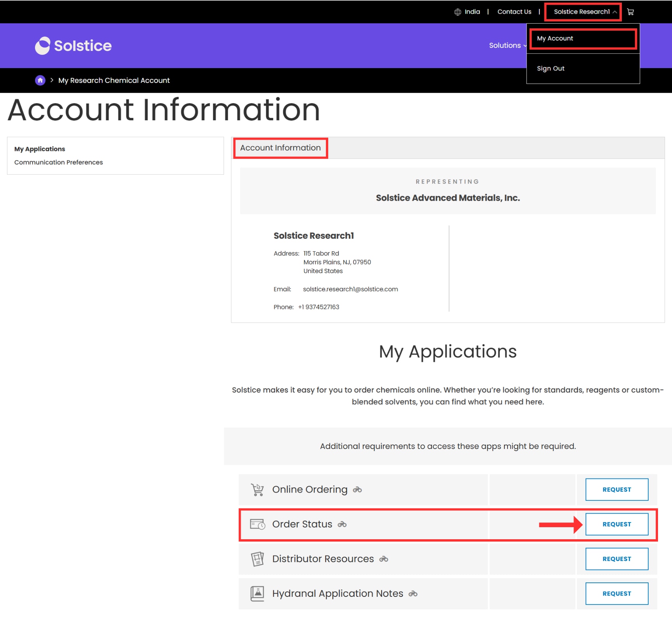This screenshot has width=672, height=619.
Task: Click the Solstice logo
Action: click(x=73, y=46)
